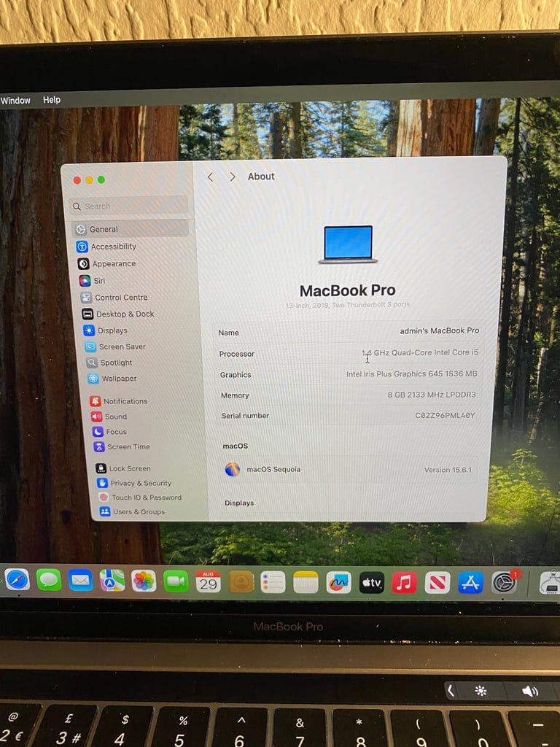Image resolution: width=560 pixels, height=747 pixels.
Task: Open News from the Dock
Action: [x=437, y=583]
